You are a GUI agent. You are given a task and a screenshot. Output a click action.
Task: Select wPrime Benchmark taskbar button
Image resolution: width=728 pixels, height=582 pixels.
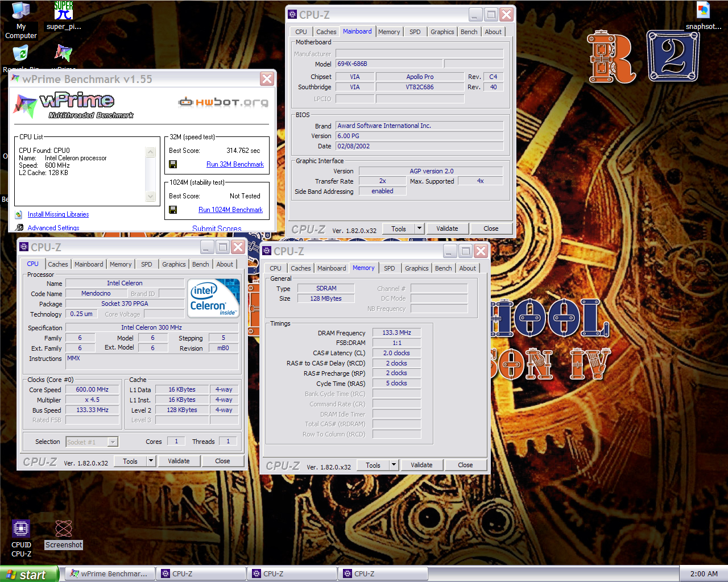tap(109, 574)
